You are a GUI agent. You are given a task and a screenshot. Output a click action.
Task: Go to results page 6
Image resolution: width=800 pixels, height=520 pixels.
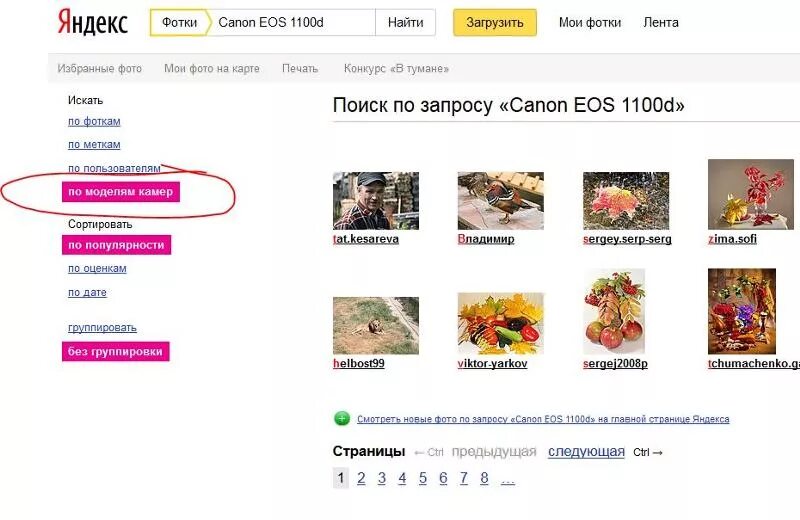click(x=443, y=478)
